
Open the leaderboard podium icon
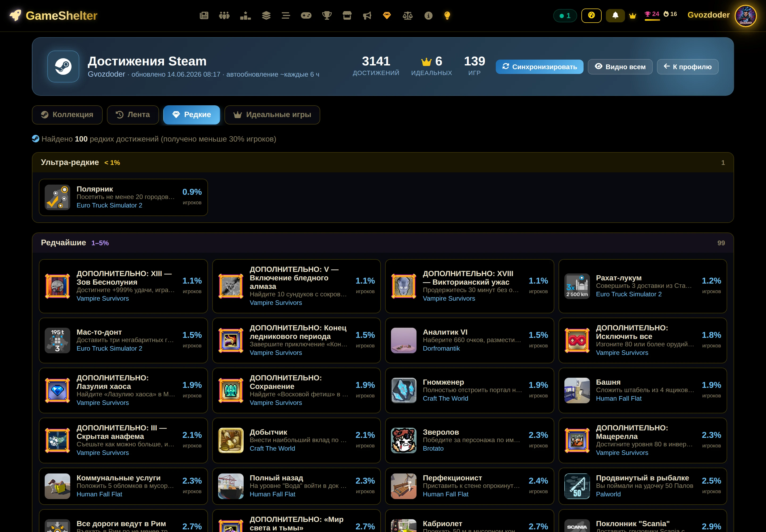pos(245,15)
